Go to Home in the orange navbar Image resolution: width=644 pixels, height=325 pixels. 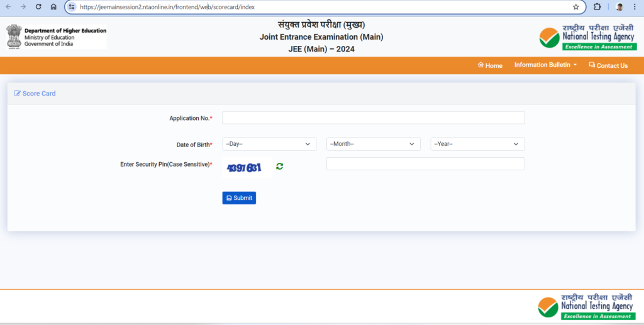click(x=490, y=65)
